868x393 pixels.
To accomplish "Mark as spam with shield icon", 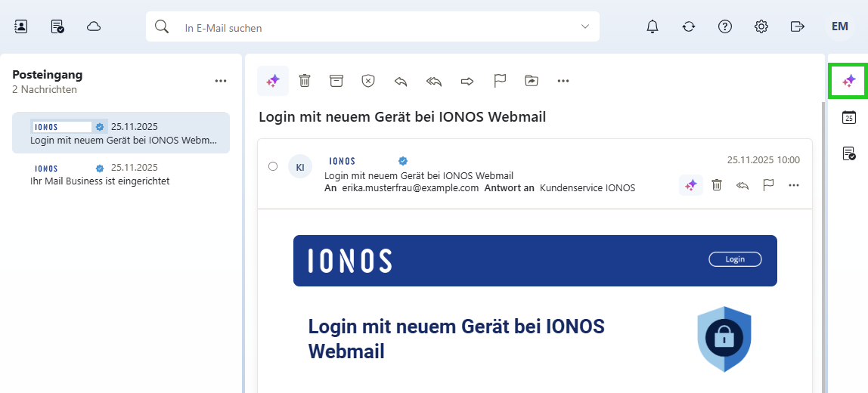I will point(368,81).
